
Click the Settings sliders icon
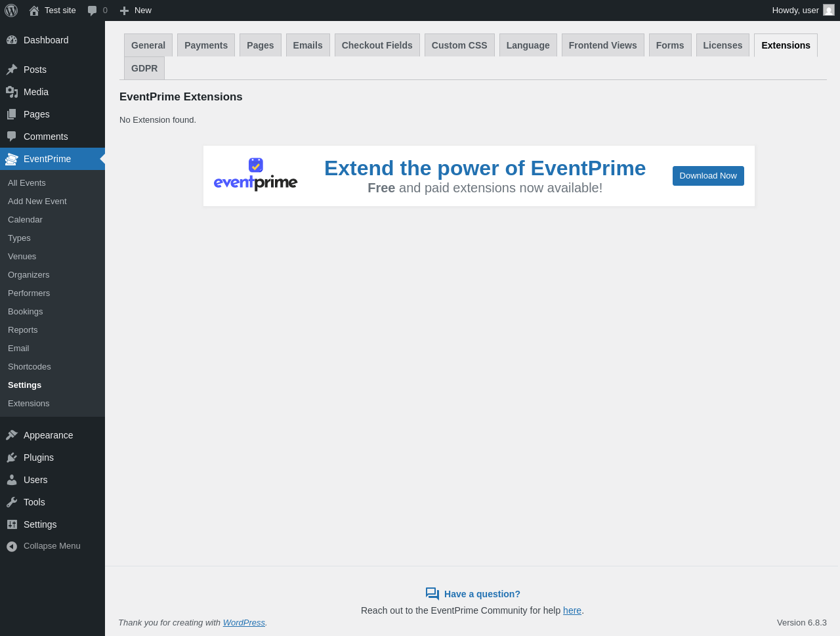point(12,524)
